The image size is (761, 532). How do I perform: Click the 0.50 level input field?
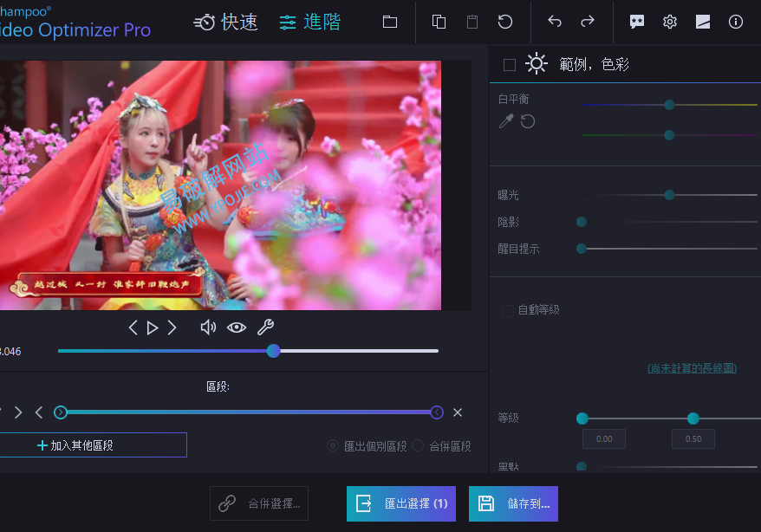pyautogui.click(x=693, y=439)
